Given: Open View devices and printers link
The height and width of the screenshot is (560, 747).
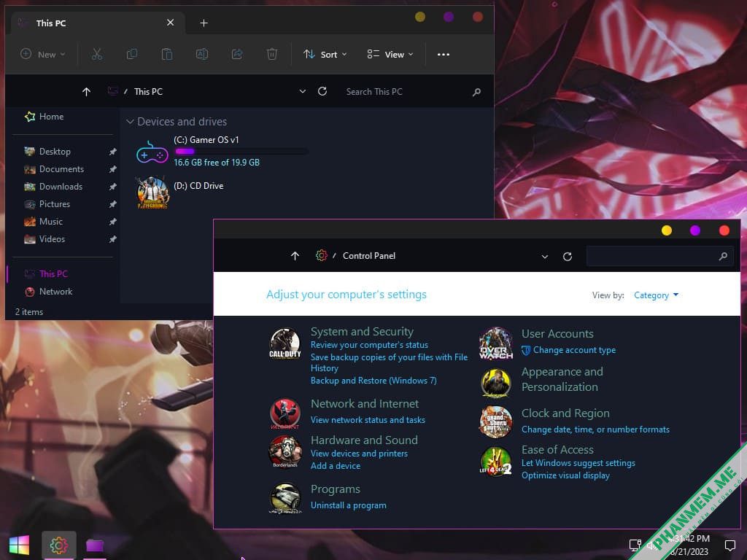Looking at the screenshot, I should pyautogui.click(x=359, y=454).
